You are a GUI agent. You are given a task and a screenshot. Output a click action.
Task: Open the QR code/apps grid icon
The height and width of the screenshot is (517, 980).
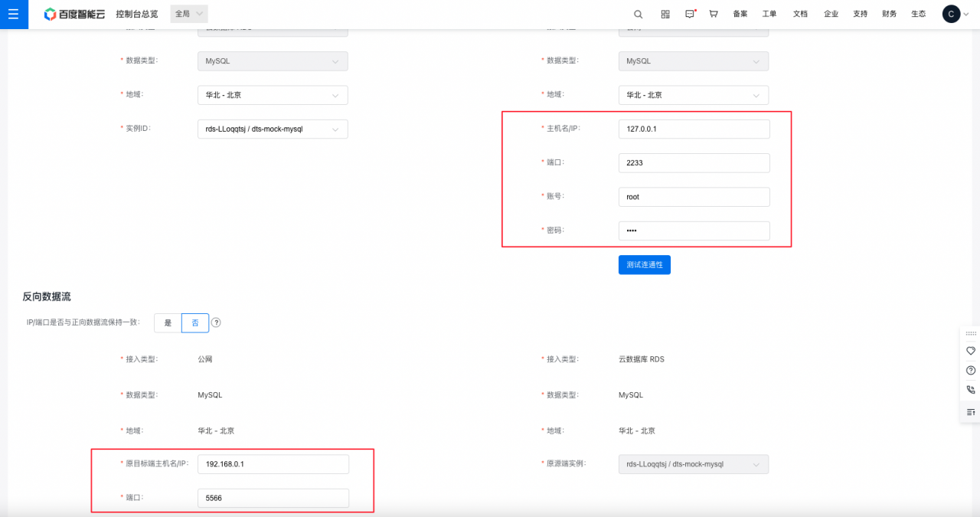[x=665, y=14]
